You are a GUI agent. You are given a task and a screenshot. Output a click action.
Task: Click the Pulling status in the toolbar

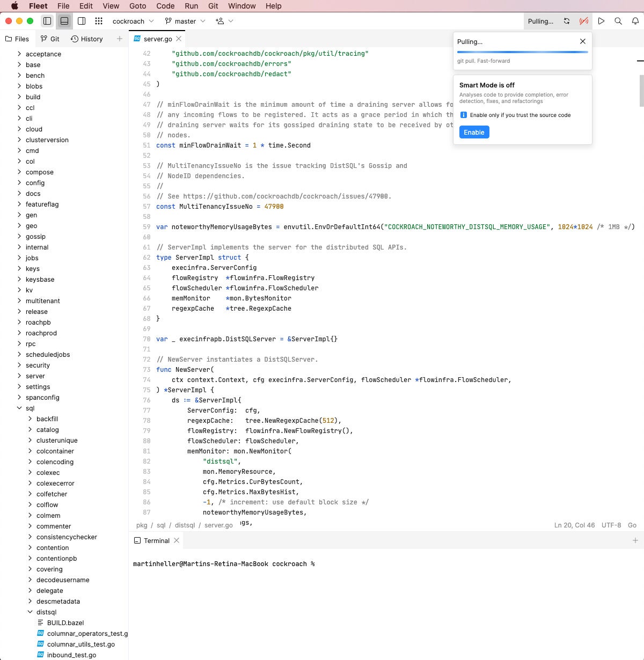[540, 21]
